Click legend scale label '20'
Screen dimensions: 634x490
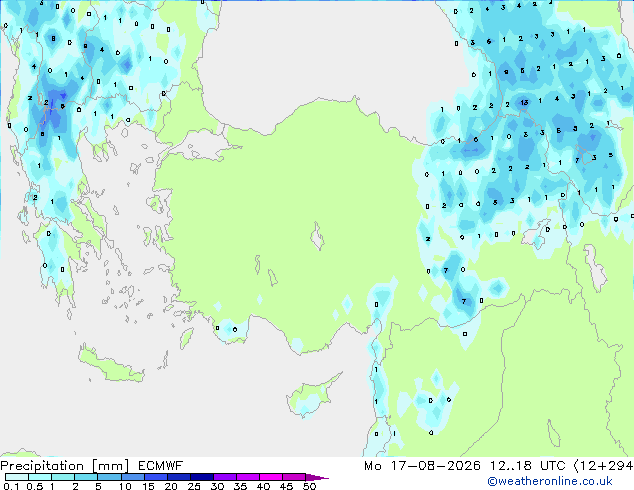point(171,486)
